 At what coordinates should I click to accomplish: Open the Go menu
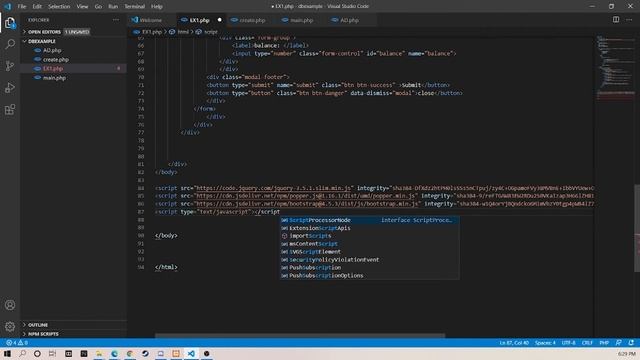tap(98, 7)
